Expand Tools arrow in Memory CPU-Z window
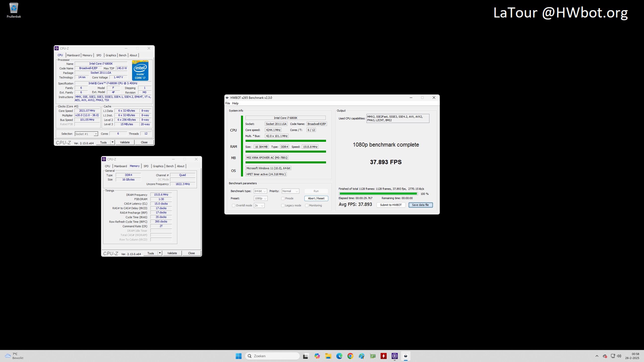The image size is (644, 362). (x=160, y=253)
